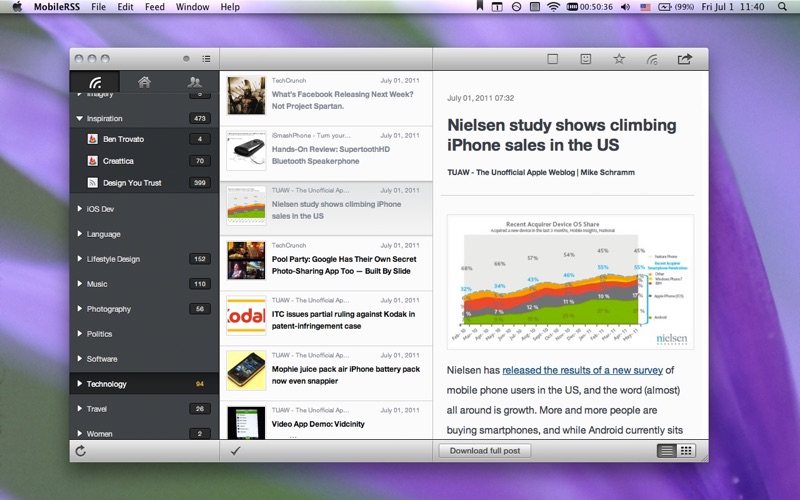Image resolution: width=800 pixels, height=500 pixels.
Task: Click the Wi-Fi status icon
Action: [x=553, y=7]
